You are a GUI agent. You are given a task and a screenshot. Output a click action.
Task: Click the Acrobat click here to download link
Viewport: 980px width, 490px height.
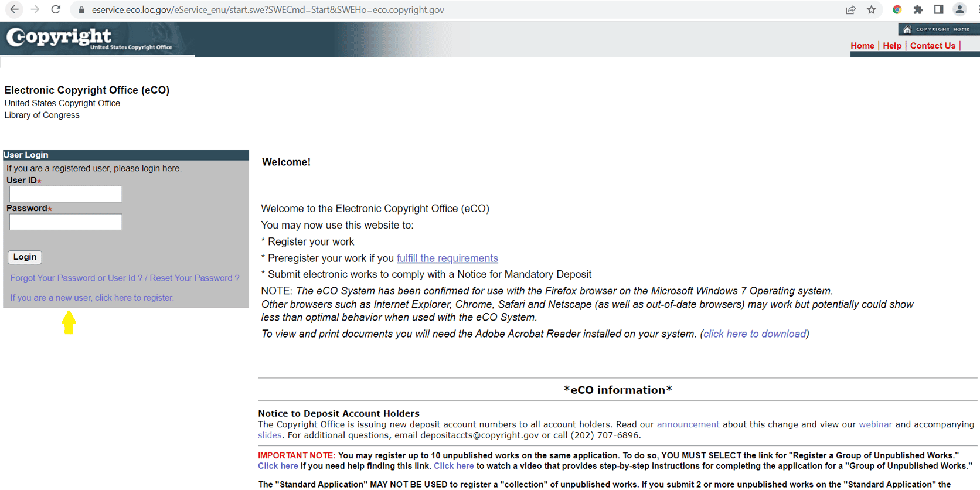click(754, 334)
